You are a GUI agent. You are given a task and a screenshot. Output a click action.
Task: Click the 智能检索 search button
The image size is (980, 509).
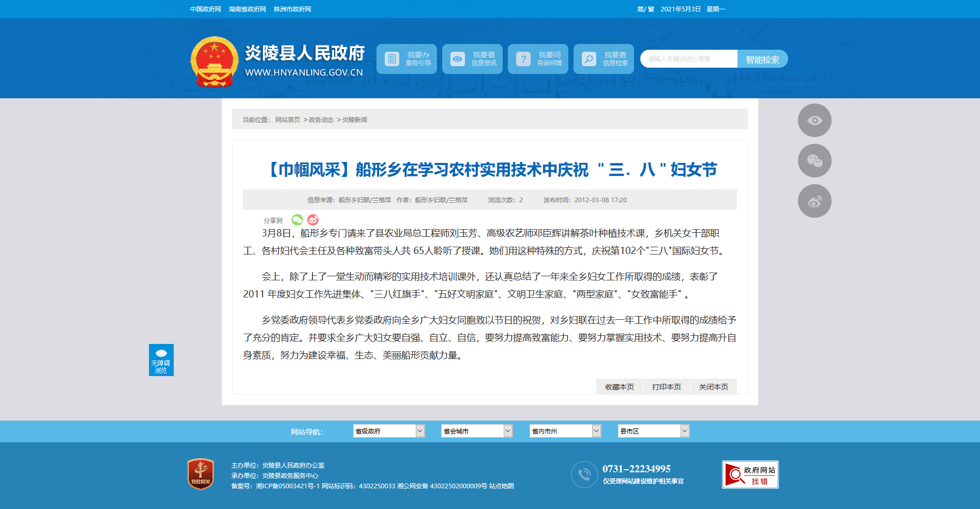click(x=762, y=59)
